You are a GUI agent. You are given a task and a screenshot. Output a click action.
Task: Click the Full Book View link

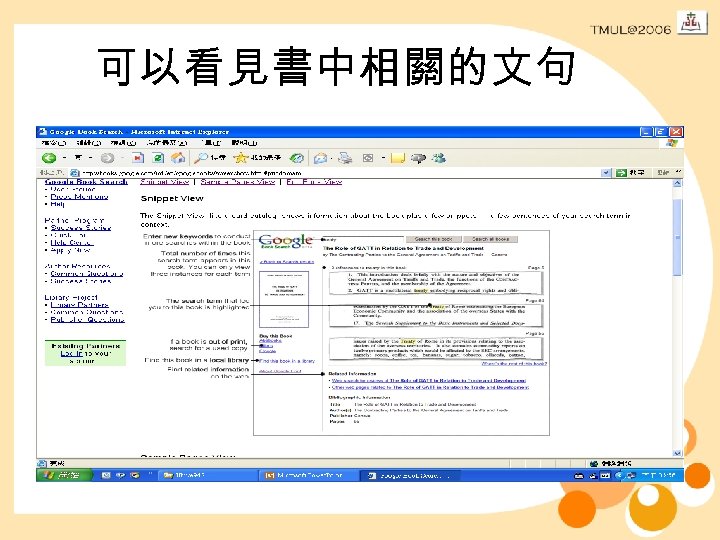[x=314, y=182]
